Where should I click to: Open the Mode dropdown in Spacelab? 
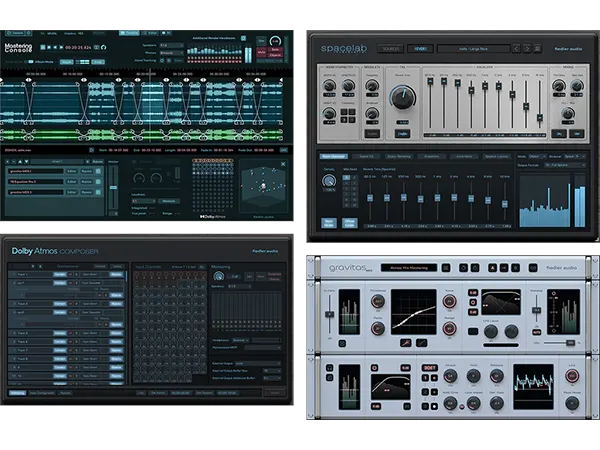[x=537, y=157]
